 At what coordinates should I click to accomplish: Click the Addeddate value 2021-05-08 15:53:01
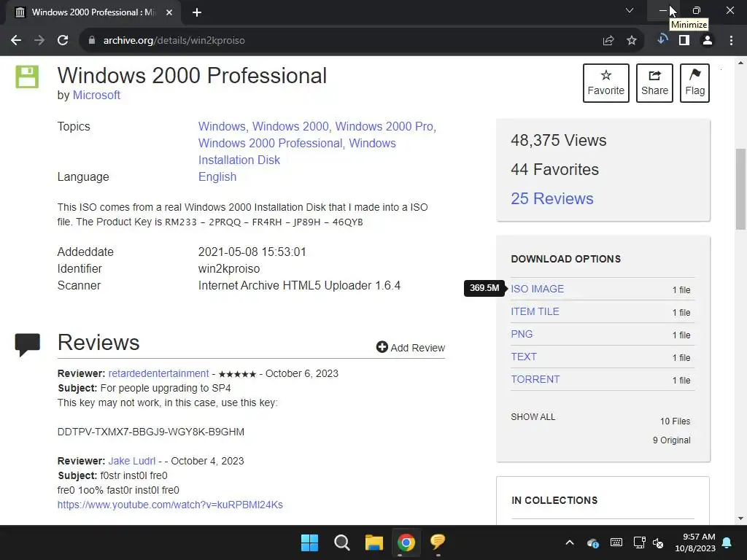tap(252, 252)
